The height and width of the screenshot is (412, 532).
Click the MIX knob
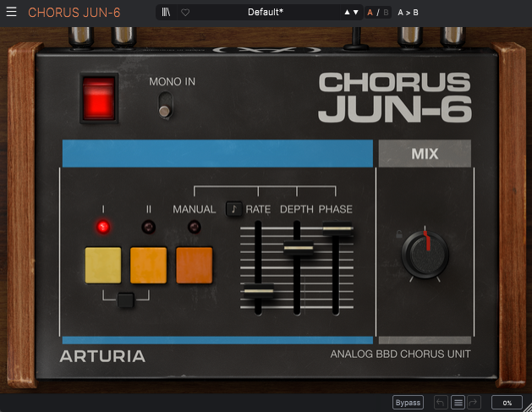tap(425, 254)
